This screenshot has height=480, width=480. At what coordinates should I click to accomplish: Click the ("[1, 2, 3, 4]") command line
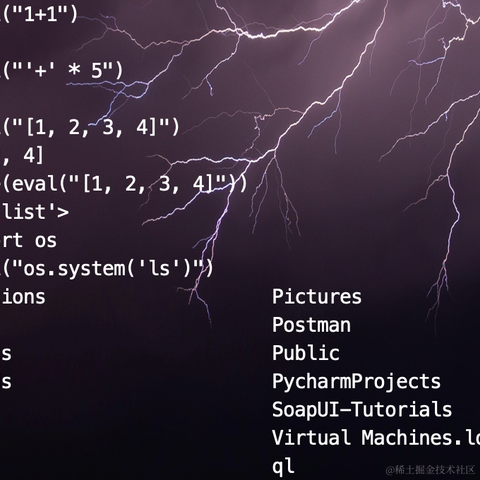(90, 127)
